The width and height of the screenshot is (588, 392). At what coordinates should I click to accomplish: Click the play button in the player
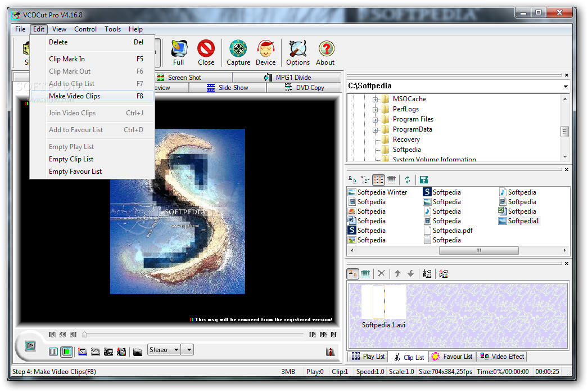coord(30,345)
